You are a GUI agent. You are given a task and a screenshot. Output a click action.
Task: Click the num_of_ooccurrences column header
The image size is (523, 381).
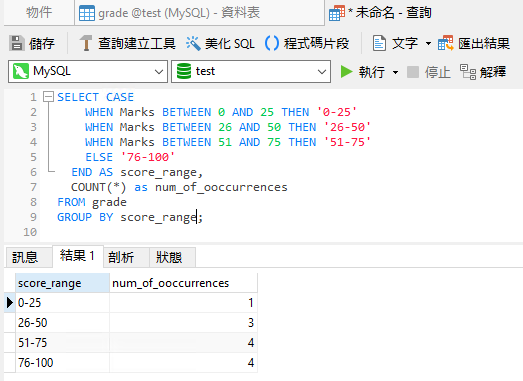[x=183, y=283]
